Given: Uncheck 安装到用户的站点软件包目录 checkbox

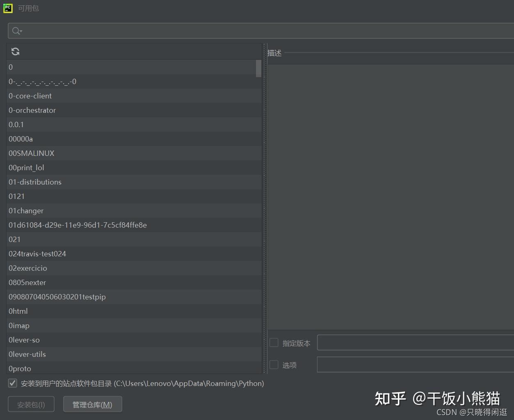Looking at the screenshot, I should pyautogui.click(x=12, y=383).
